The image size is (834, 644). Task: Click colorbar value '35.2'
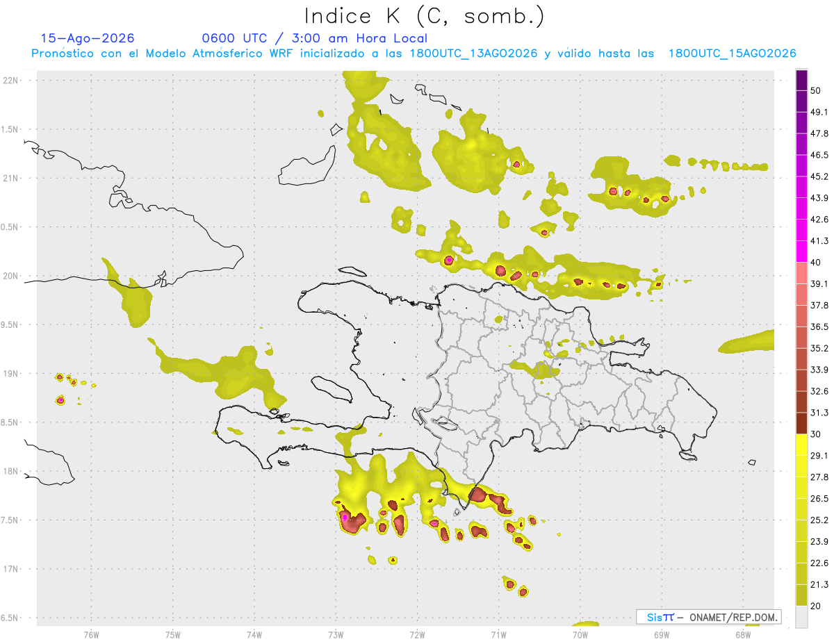click(819, 348)
